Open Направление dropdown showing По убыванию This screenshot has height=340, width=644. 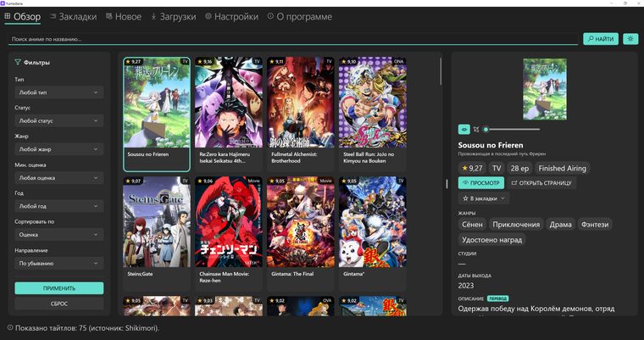[x=59, y=264]
